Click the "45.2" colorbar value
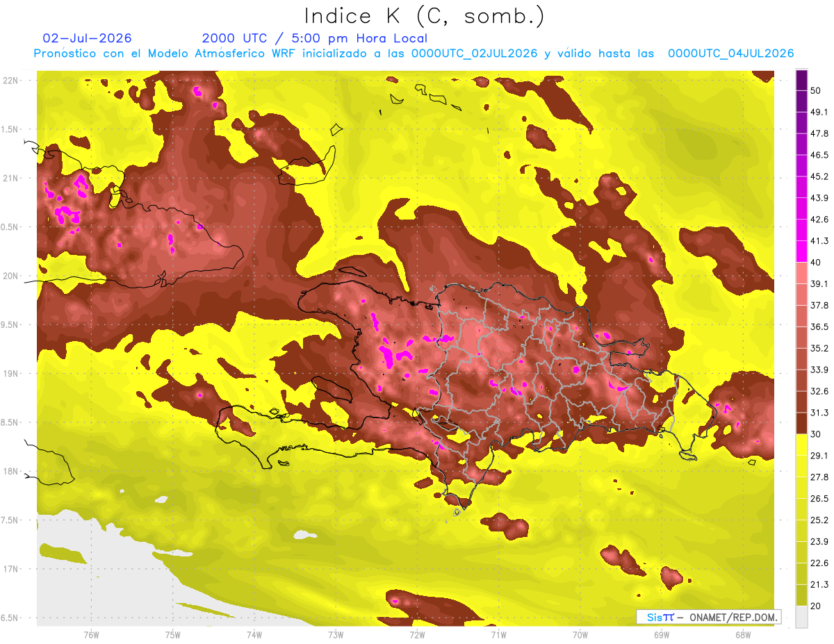 pos(819,176)
